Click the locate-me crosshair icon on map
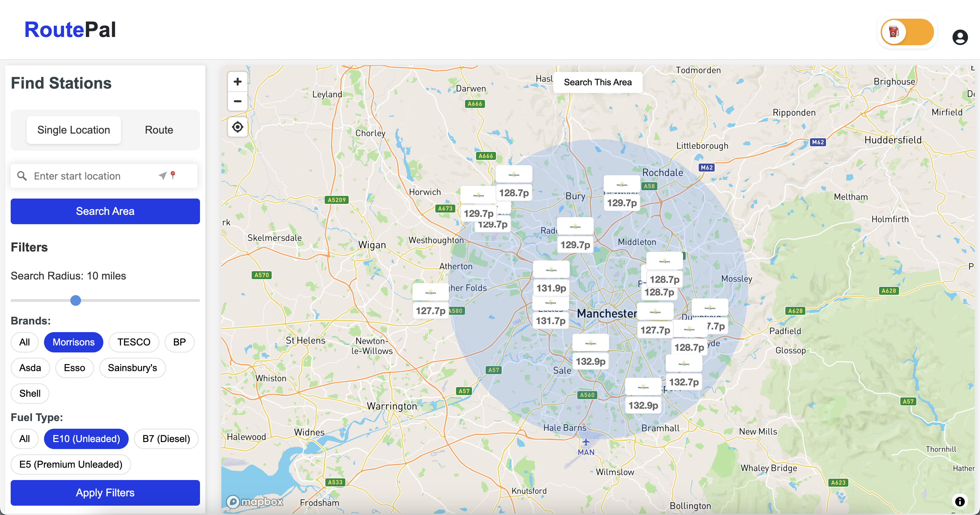Image resolution: width=980 pixels, height=515 pixels. click(237, 127)
